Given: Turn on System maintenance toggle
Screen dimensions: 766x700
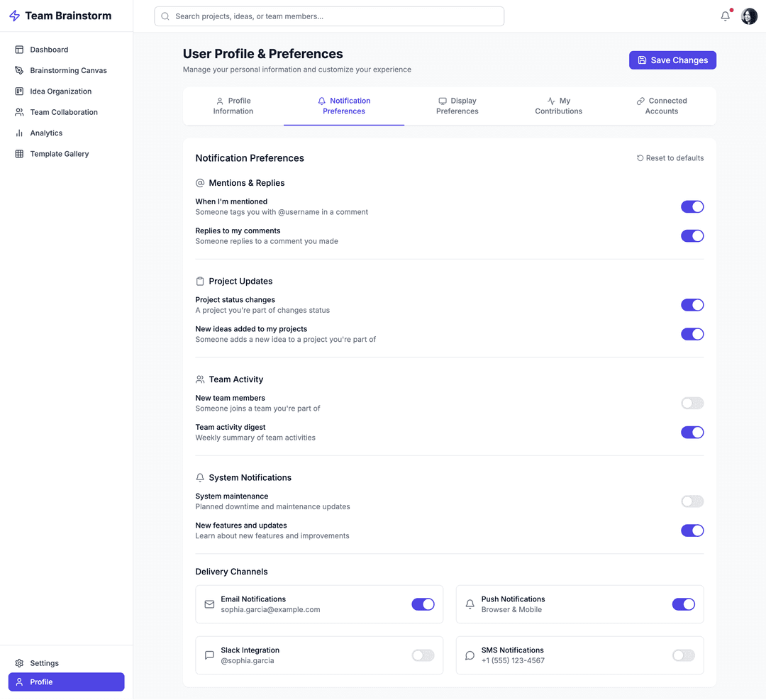Looking at the screenshot, I should pos(692,501).
